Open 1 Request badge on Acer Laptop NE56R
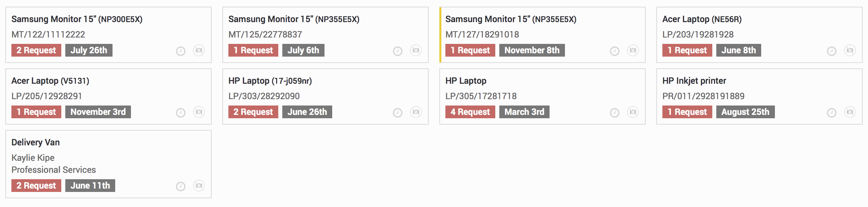This screenshot has width=868, height=207. coord(687,50)
